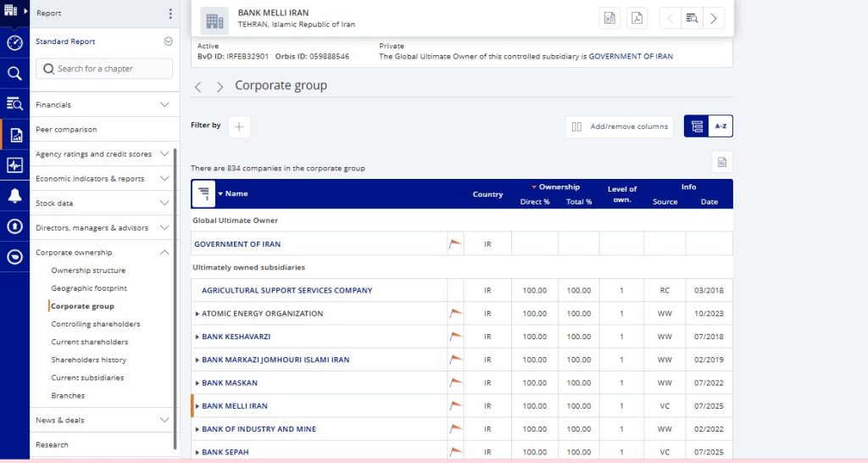This screenshot has height=463, width=868.
Task: Switch to the tree hierarchy view
Action: [697, 126]
